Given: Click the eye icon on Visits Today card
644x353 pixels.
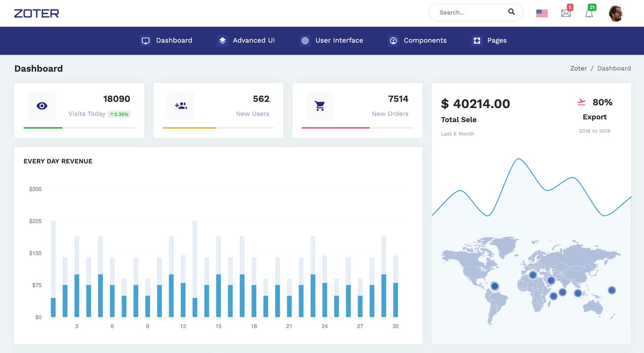Looking at the screenshot, I should [41, 105].
